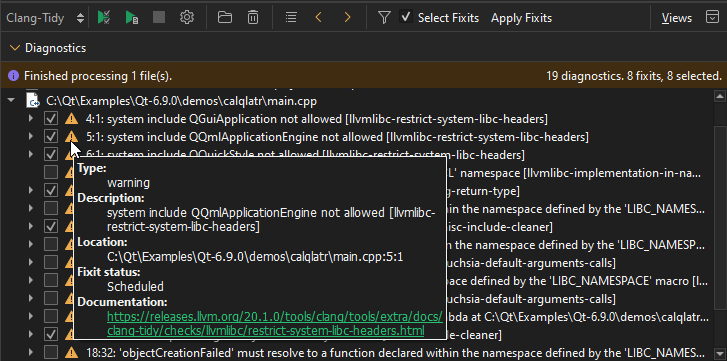This screenshot has width=727, height=361.
Task: Go to next diagnostic with right arrow
Action: point(347,18)
